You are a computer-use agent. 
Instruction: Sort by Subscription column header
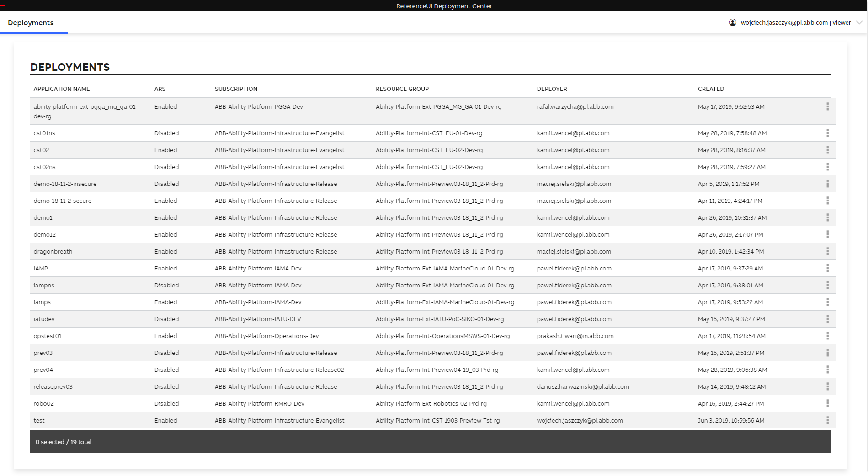[x=236, y=89]
